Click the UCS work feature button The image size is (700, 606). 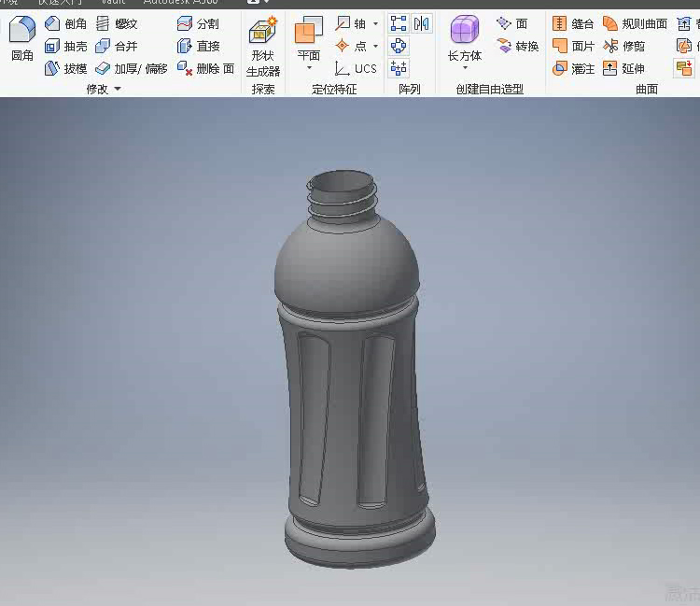[x=356, y=69]
